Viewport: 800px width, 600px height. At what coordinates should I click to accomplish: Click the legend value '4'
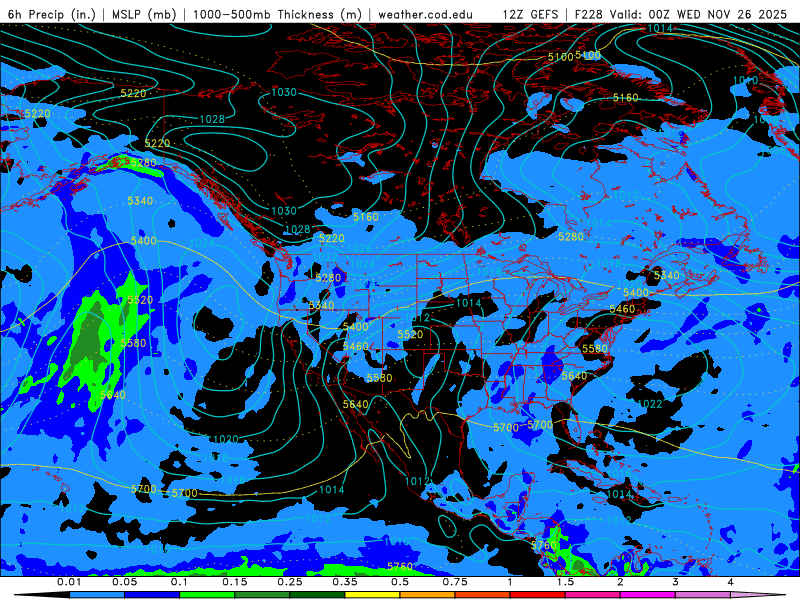[x=731, y=582]
